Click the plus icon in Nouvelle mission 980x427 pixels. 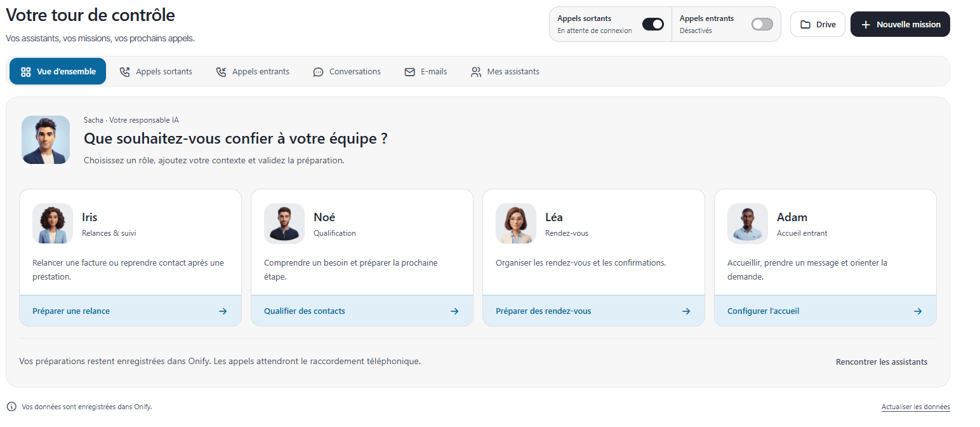coord(866,24)
